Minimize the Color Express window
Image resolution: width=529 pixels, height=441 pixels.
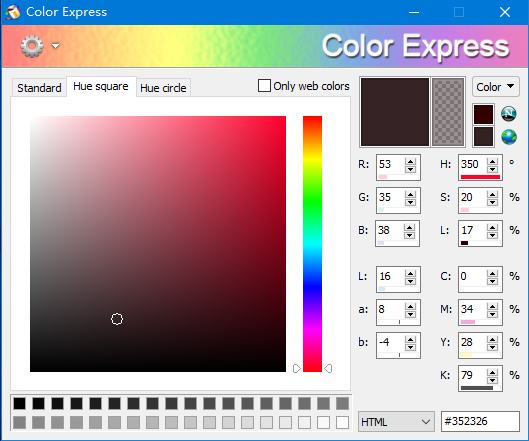[414, 12]
